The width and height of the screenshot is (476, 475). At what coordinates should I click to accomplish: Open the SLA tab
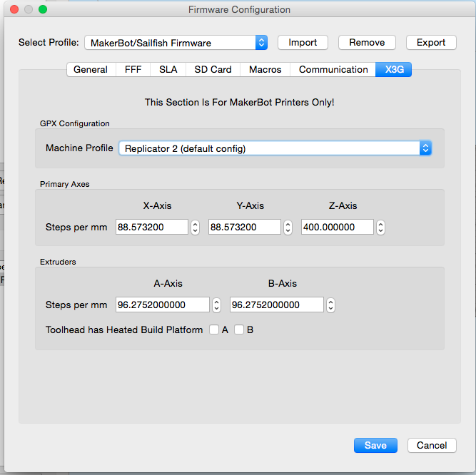168,69
